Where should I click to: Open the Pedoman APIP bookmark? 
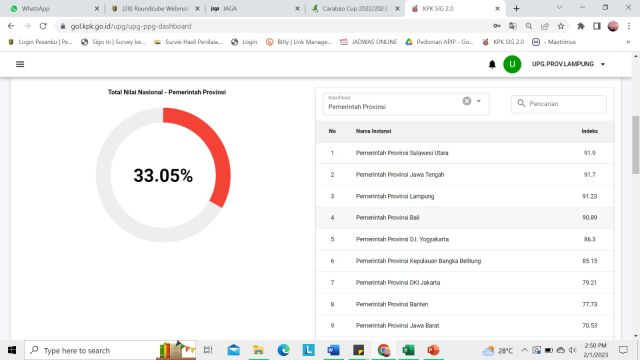point(439,42)
